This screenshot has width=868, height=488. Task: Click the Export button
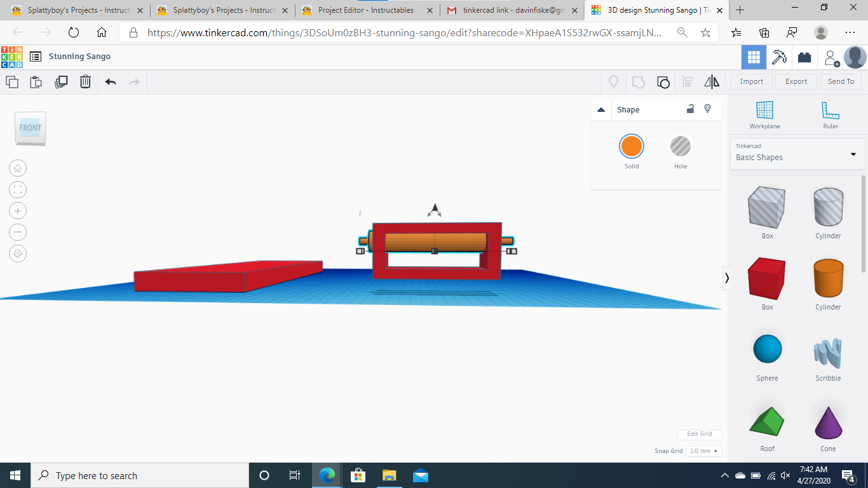tap(796, 81)
